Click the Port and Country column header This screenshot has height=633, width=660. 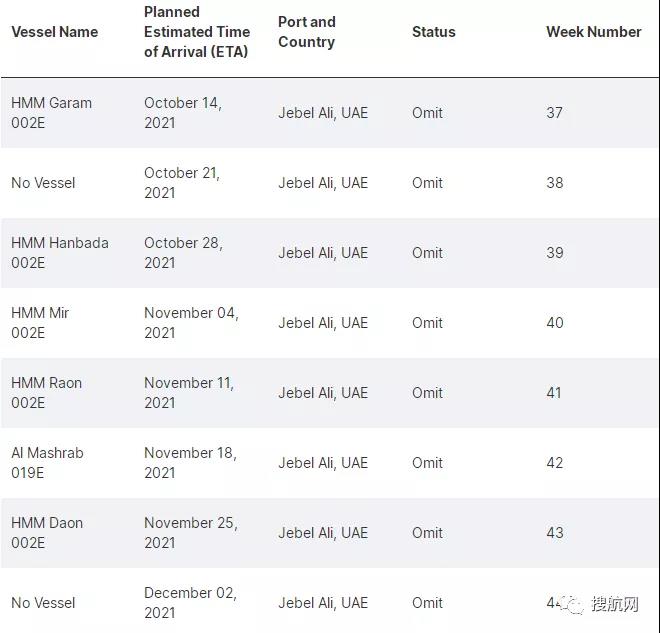[x=306, y=32]
